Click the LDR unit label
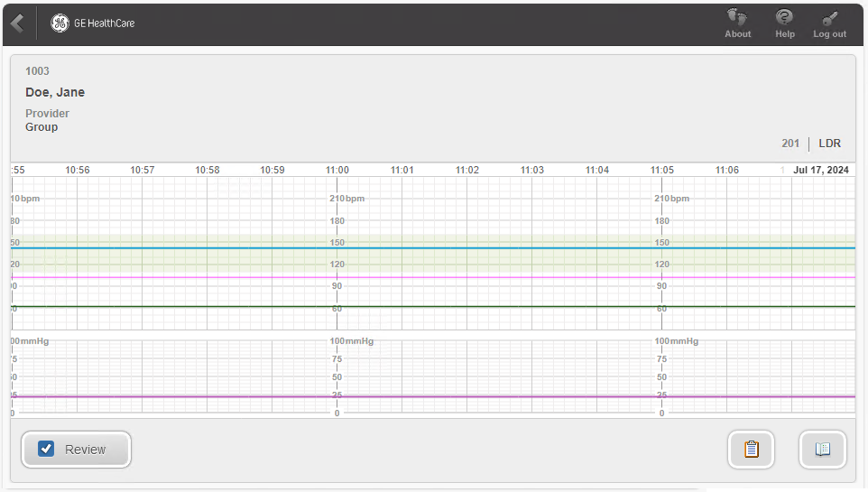Image resolution: width=868 pixels, height=492 pixels. click(x=829, y=144)
